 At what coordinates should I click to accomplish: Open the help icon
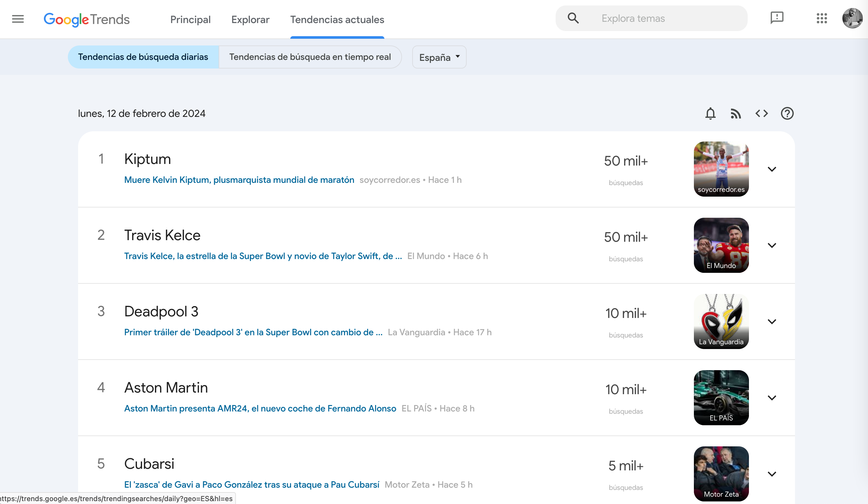click(787, 113)
